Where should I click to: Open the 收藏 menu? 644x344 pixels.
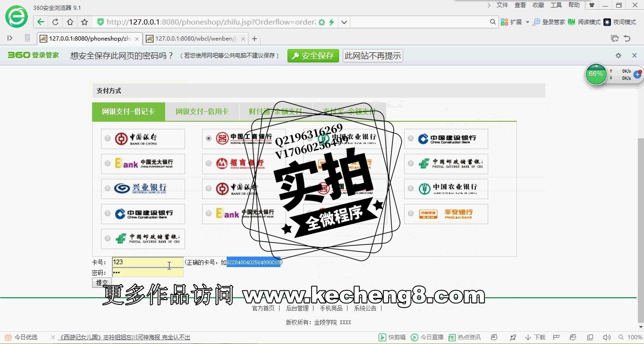(538, 5)
